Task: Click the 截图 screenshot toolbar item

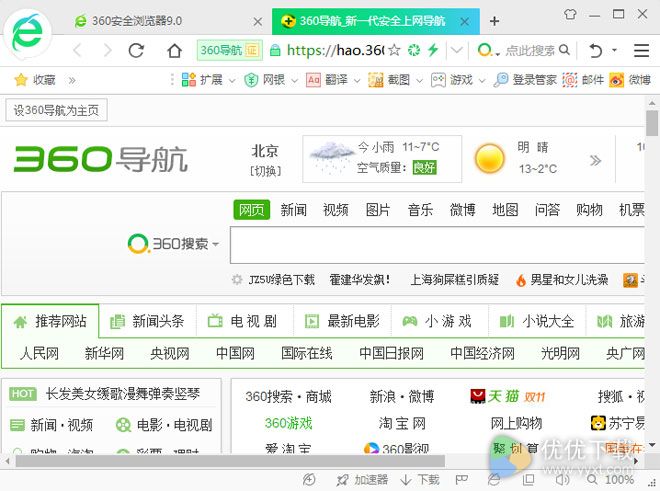Action: (389, 80)
